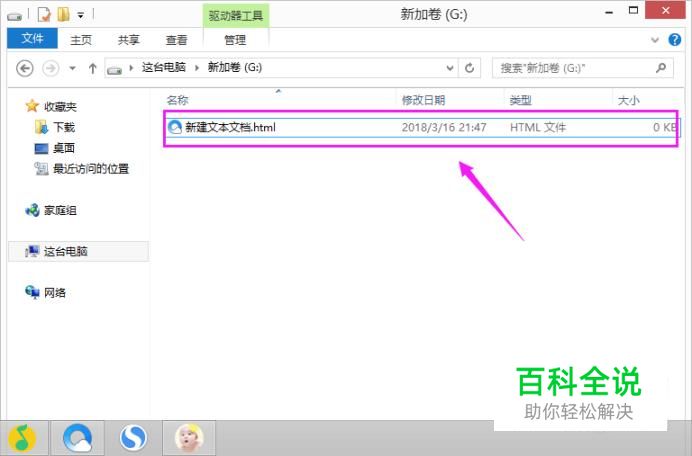Click 新加卷 (G:) in the address bar
The width and height of the screenshot is (692, 456).
coord(235,68)
